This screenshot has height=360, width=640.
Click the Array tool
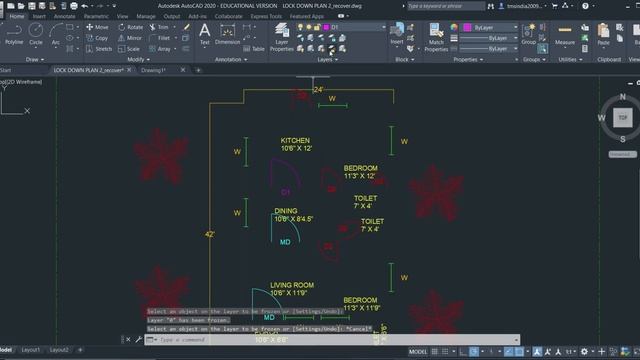[160, 49]
